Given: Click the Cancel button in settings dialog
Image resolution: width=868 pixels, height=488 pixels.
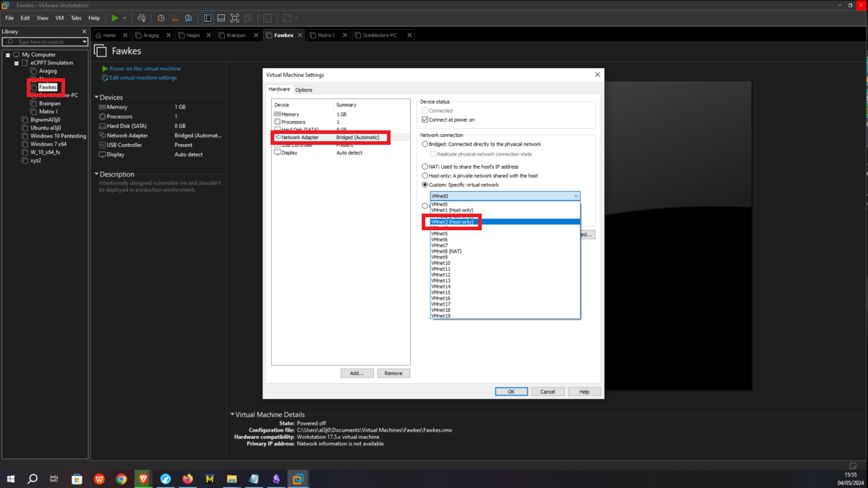Looking at the screenshot, I should click(548, 391).
